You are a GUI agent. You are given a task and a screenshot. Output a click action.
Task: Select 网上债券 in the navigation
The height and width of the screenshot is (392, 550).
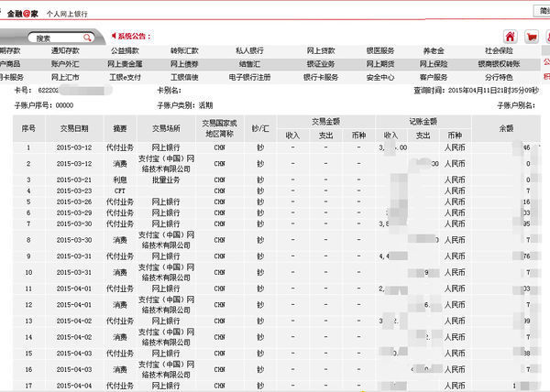tap(184, 64)
